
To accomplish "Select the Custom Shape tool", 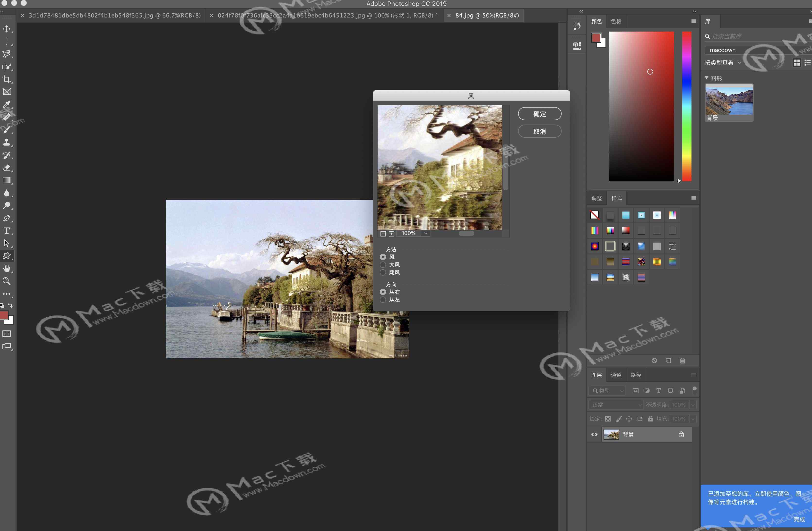I will pyautogui.click(x=7, y=256).
